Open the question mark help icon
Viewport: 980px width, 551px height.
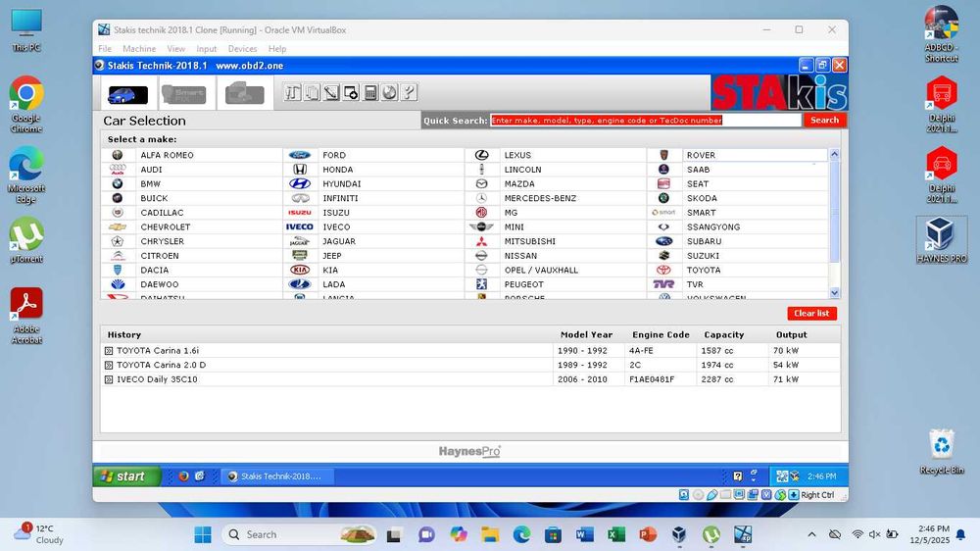(x=409, y=92)
